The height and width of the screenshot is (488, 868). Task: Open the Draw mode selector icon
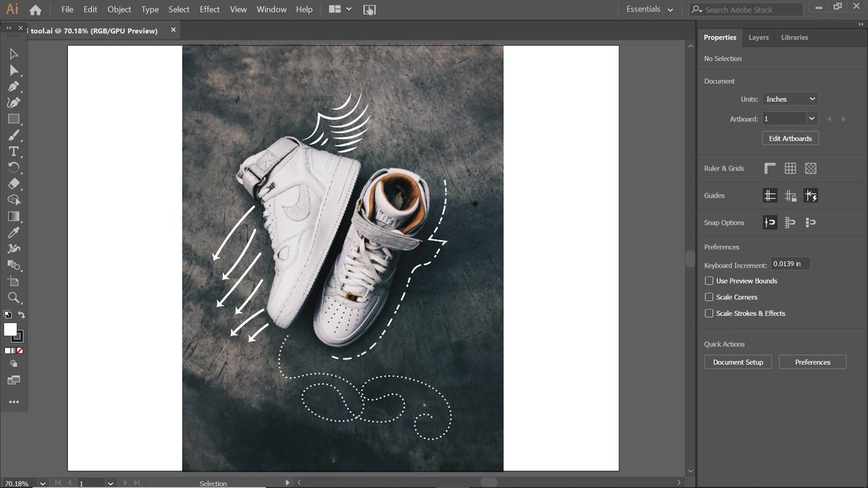click(14, 364)
